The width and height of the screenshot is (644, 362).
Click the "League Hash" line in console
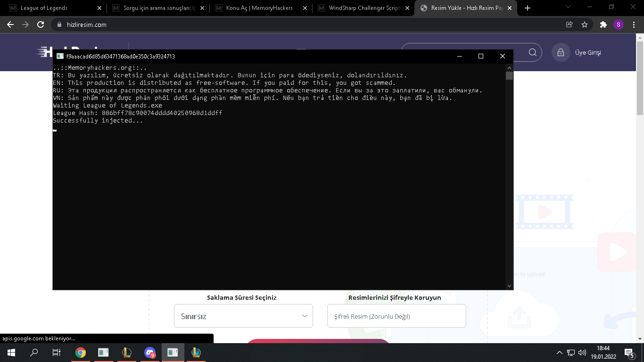click(138, 113)
